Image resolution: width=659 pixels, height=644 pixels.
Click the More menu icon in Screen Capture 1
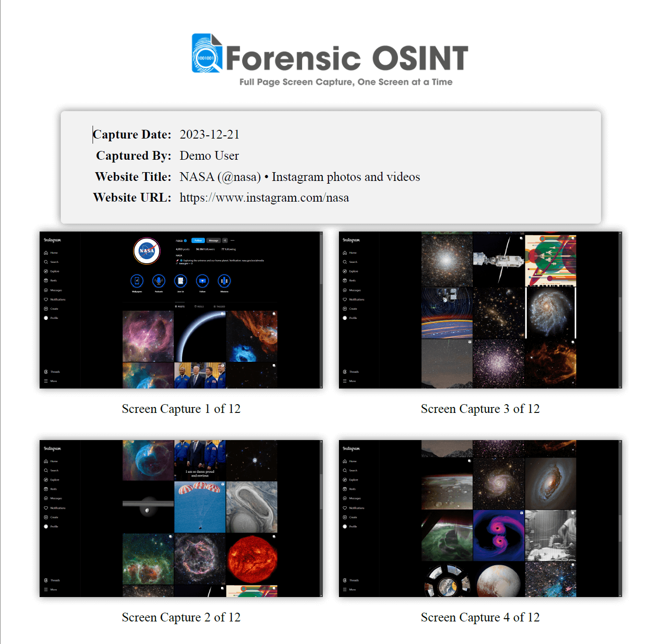coord(46,381)
